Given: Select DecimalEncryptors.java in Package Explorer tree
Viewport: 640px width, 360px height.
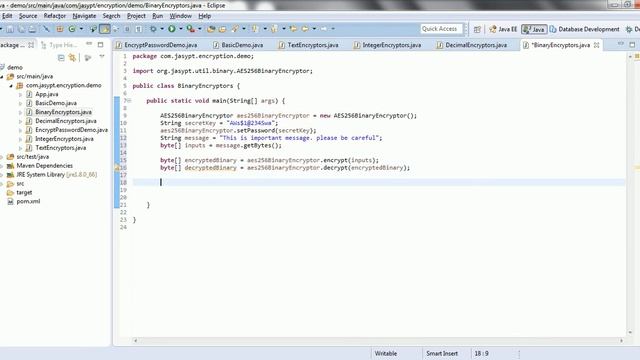Looking at the screenshot, I should pyautogui.click(x=65, y=121).
